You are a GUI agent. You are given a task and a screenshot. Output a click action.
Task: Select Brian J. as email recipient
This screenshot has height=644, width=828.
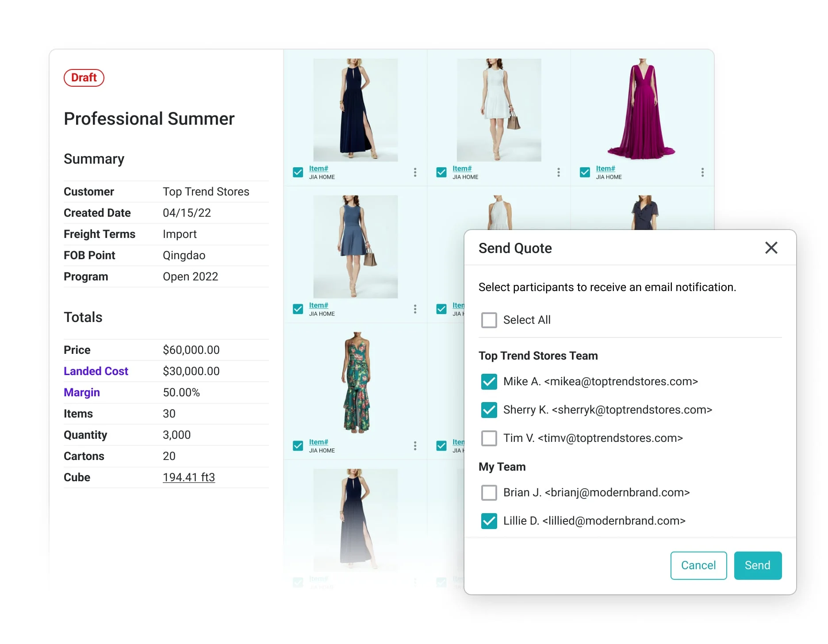pos(489,492)
